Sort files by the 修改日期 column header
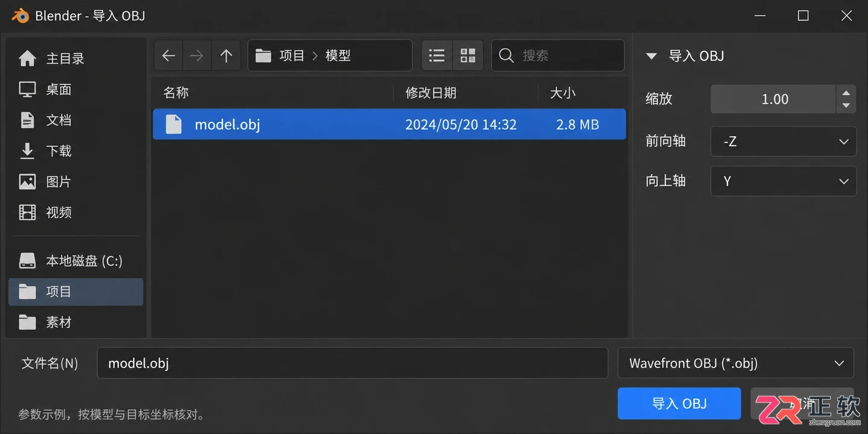This screenshot has width=868, height=434. coord(430,93)
